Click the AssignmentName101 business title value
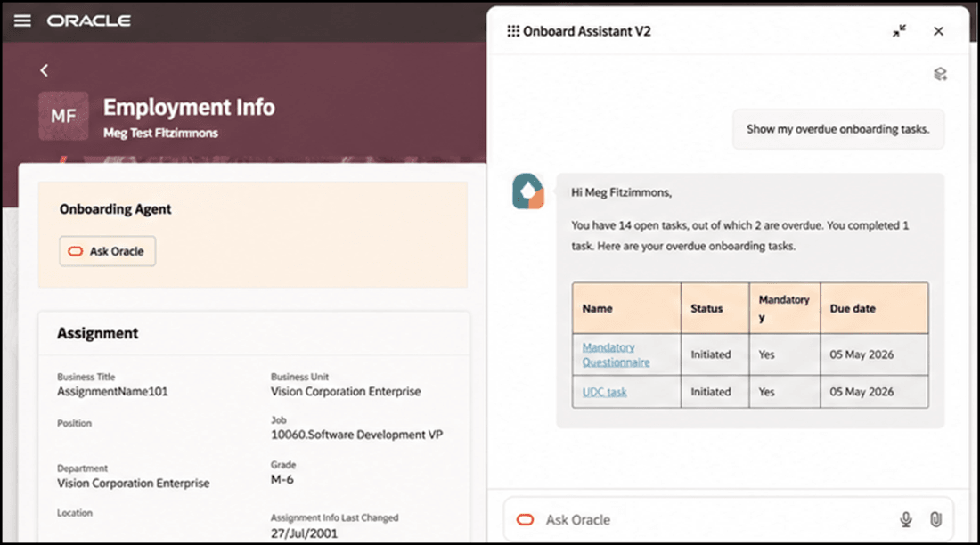 [x=112, y=392]
